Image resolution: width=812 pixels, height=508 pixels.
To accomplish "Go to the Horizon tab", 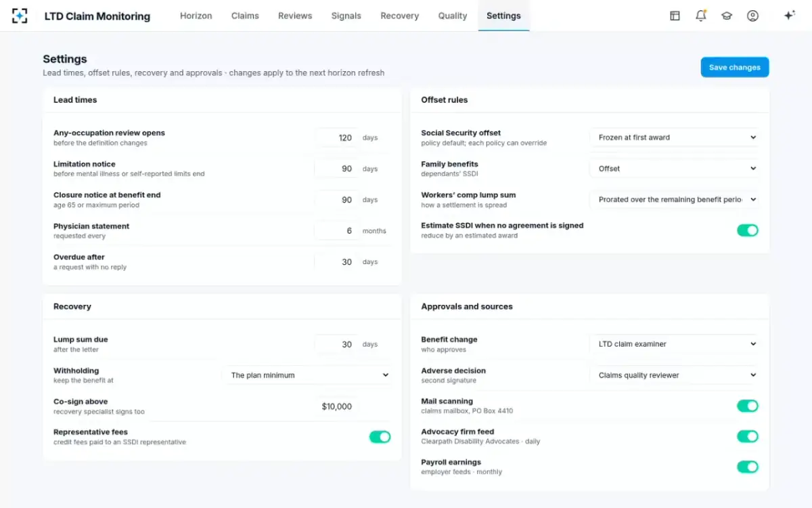I will [x=196, y=16].
